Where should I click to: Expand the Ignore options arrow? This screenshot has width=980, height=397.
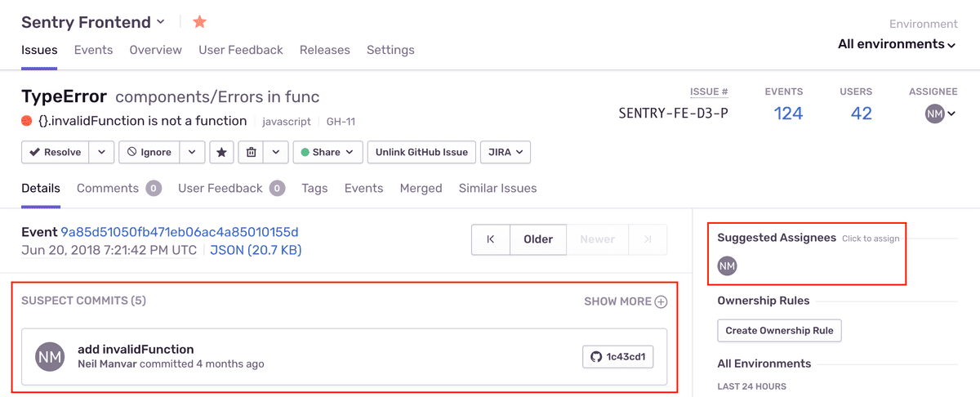[192, 152]
